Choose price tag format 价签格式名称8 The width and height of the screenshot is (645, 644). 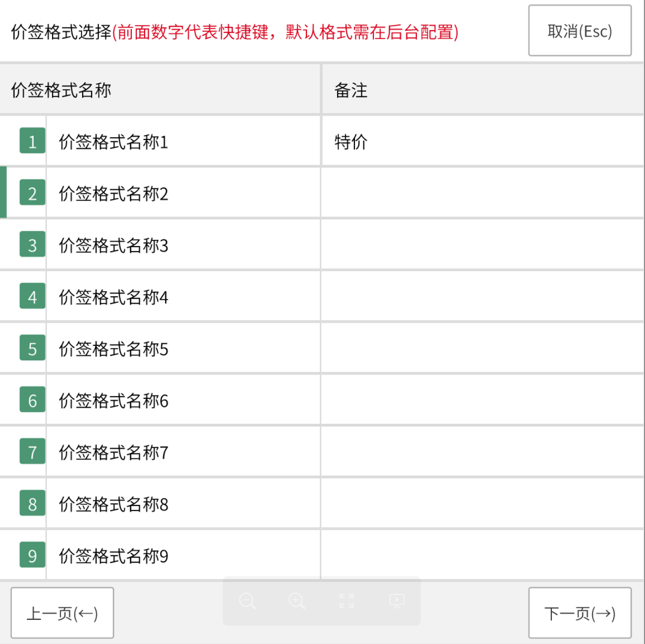114,504
